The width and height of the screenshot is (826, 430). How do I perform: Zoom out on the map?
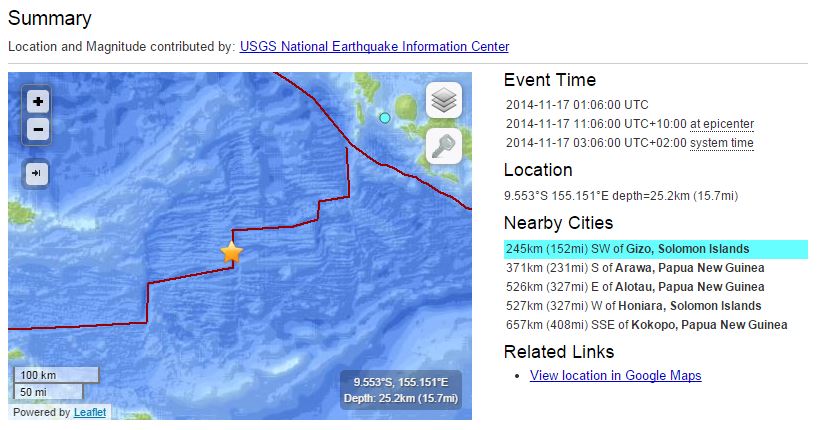pos(37,129)
